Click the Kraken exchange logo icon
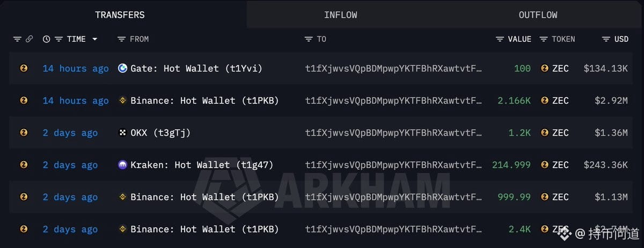 click(x=122, y=164)
